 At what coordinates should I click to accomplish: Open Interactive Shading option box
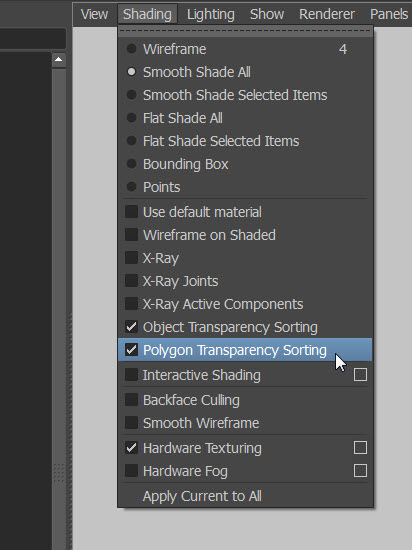360,375
